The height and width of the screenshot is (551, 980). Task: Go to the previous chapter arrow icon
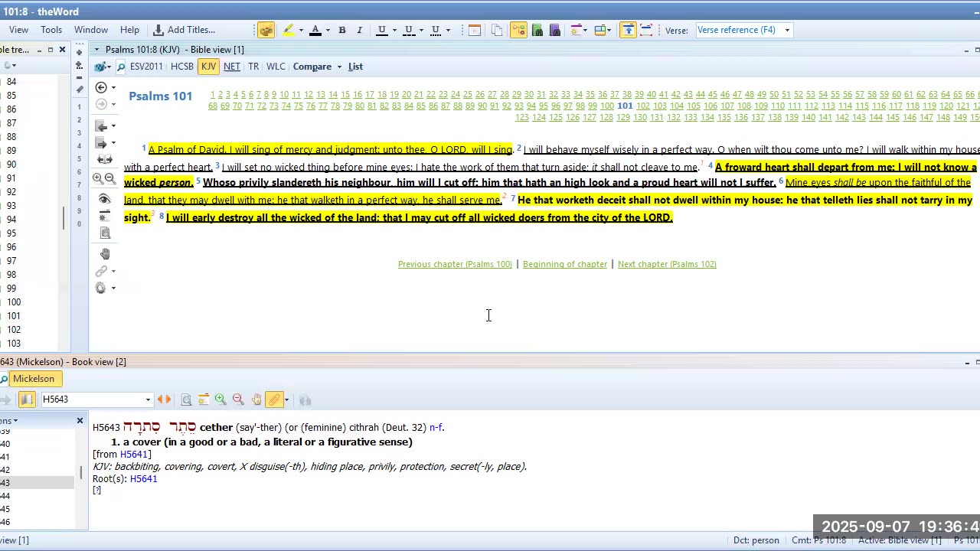pyautogui.click(x=101, y=126)
